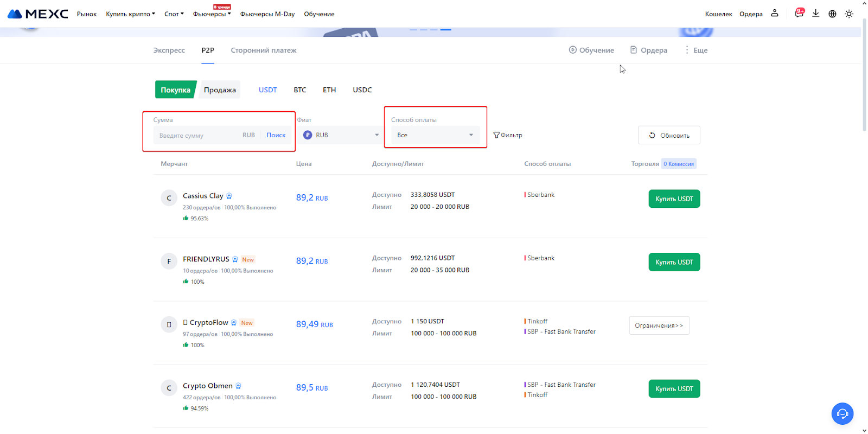Viewport: 868px width, 434px height.
Task: Open FRIENDLYRUS merchant profile
Action: (x=206, y=259)
